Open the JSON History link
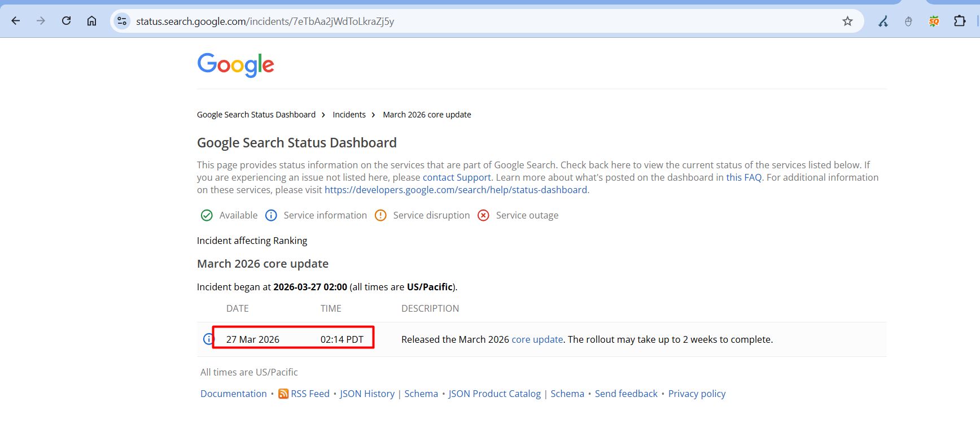Viewport: 980px width, 445px height. coord(367,394)
